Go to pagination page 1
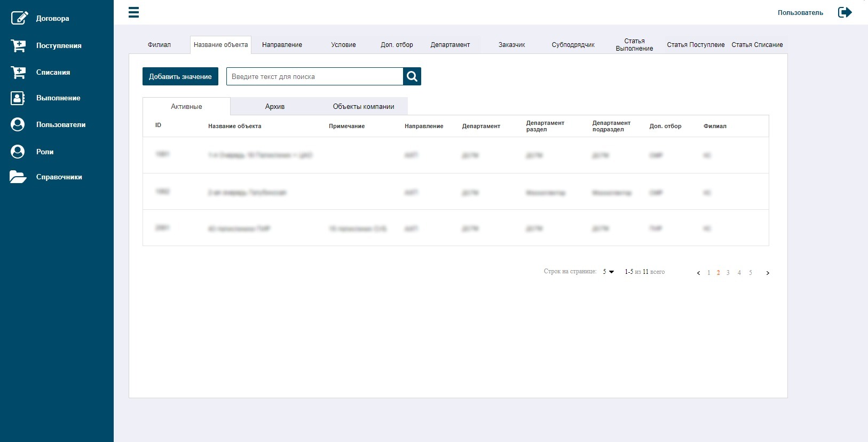 coord(709,273)
